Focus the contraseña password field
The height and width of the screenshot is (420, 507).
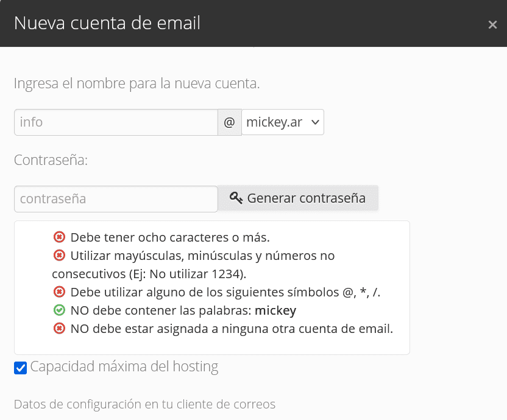pyautogui.click(x=116, y=198)
